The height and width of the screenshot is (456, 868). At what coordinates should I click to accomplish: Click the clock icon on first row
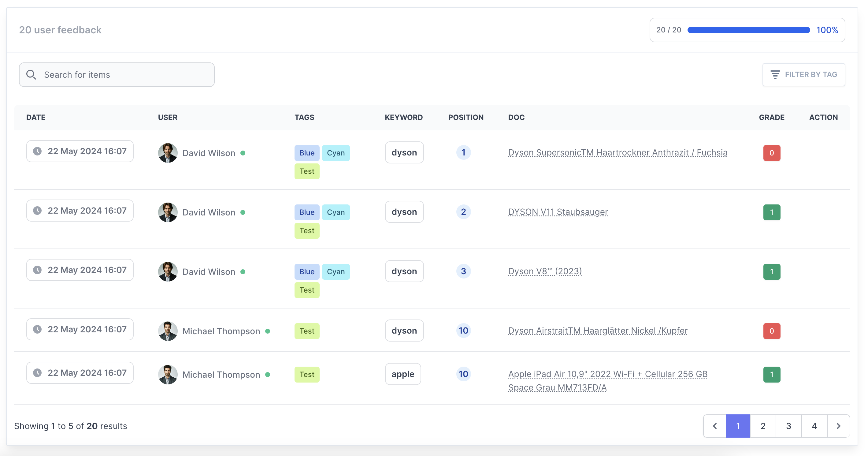(x=38, y=151)
